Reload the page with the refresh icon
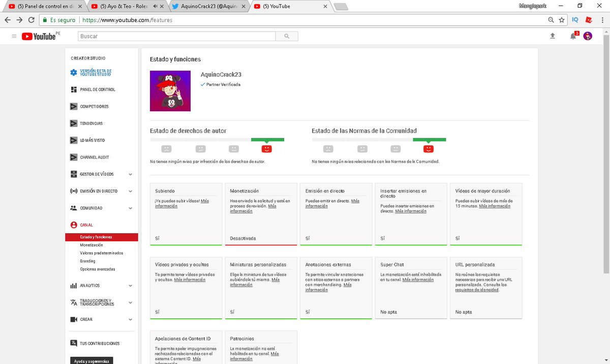 (32, 20)
